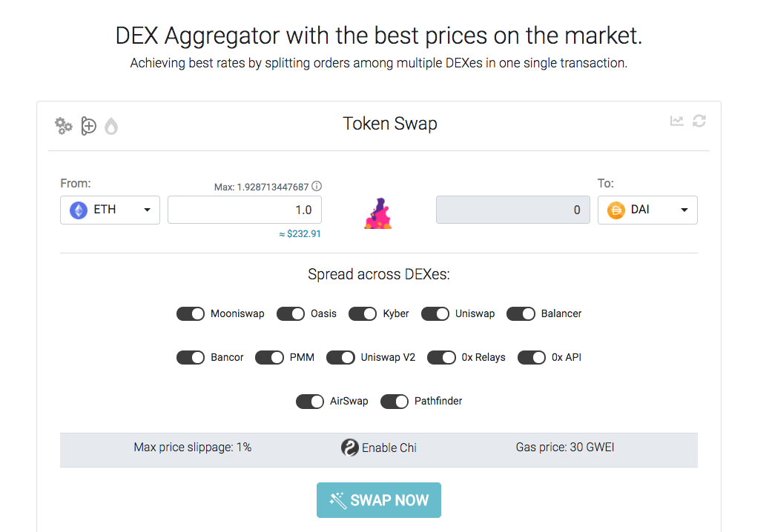
Task: Toggle off the Mooniswap switch
Action: 191,313
